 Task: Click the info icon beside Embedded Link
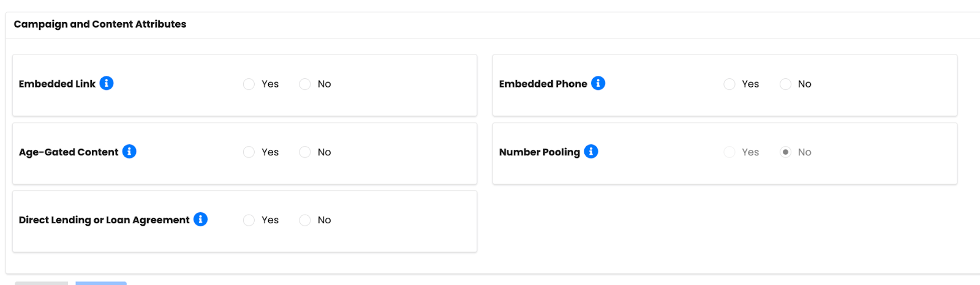[x=107, y=83]
